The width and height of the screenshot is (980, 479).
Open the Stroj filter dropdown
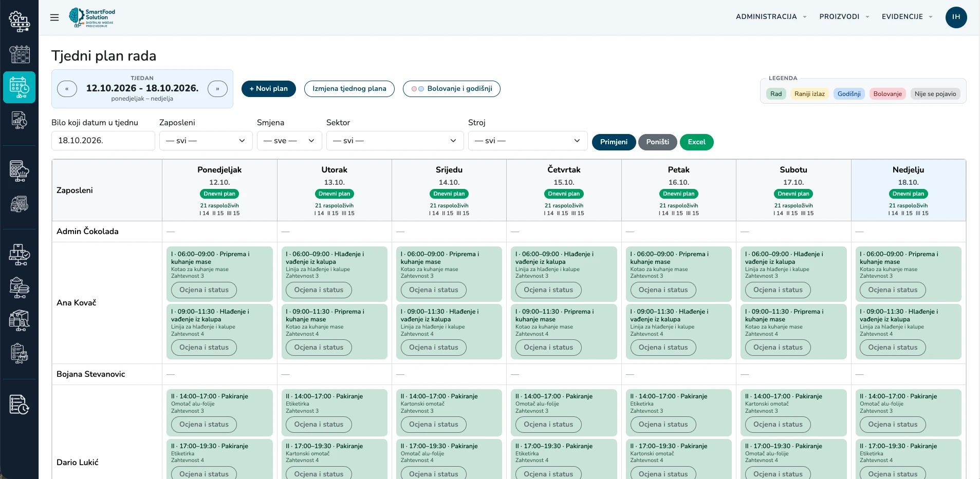[x=528, y=141]
